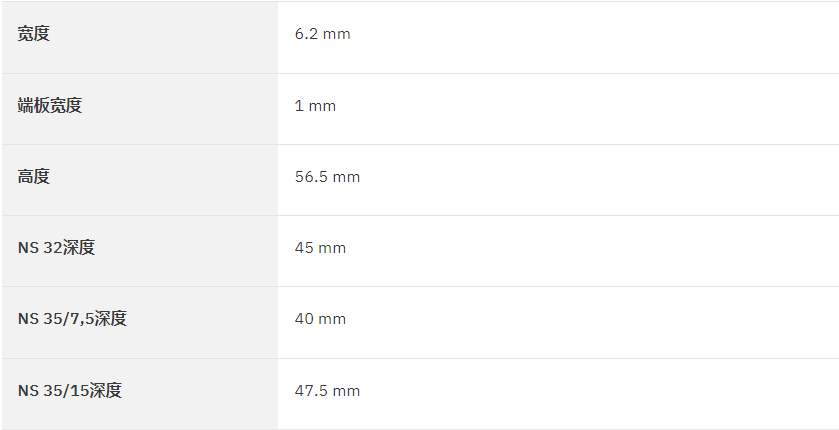Click the empty area of 高度 value row
839x430 pixels.
click(x=599, y=180)
